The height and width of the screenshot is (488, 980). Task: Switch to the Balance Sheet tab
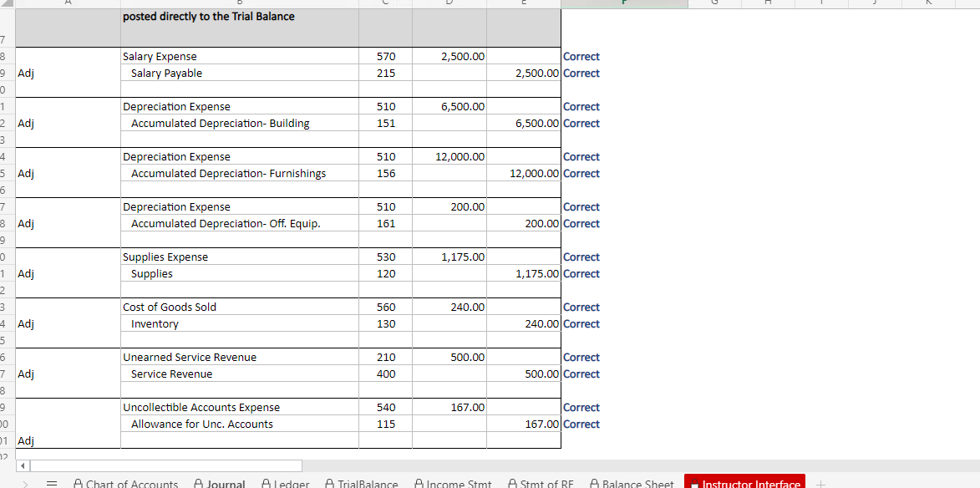point(637,483)
